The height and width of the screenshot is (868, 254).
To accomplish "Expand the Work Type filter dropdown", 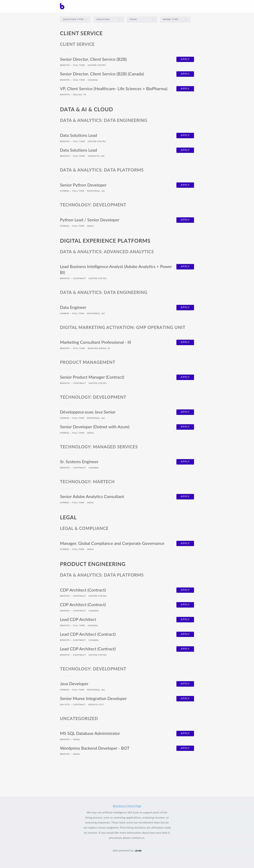I will click(175, 20).
